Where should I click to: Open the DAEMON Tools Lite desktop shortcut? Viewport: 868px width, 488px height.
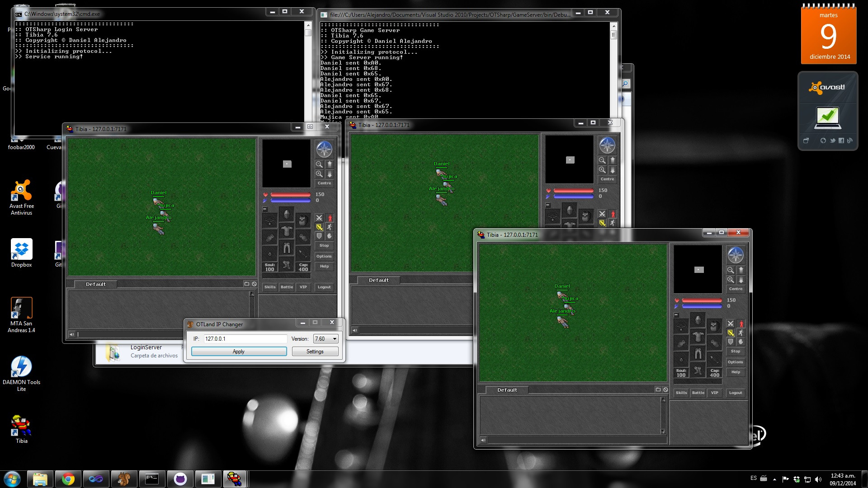21,373
